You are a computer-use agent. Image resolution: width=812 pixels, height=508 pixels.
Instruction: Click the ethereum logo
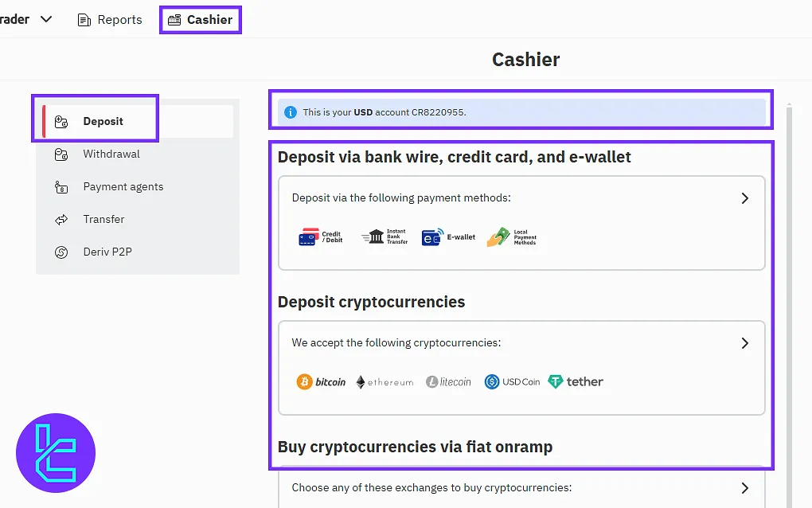point(385,382)
